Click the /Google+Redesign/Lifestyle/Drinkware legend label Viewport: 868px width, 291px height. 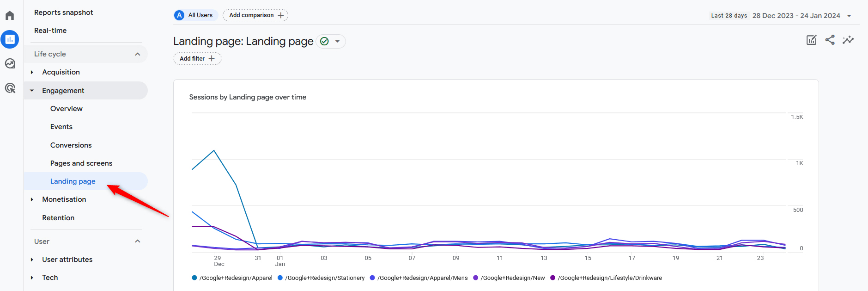pyautogui.click(x=610, y=278)
